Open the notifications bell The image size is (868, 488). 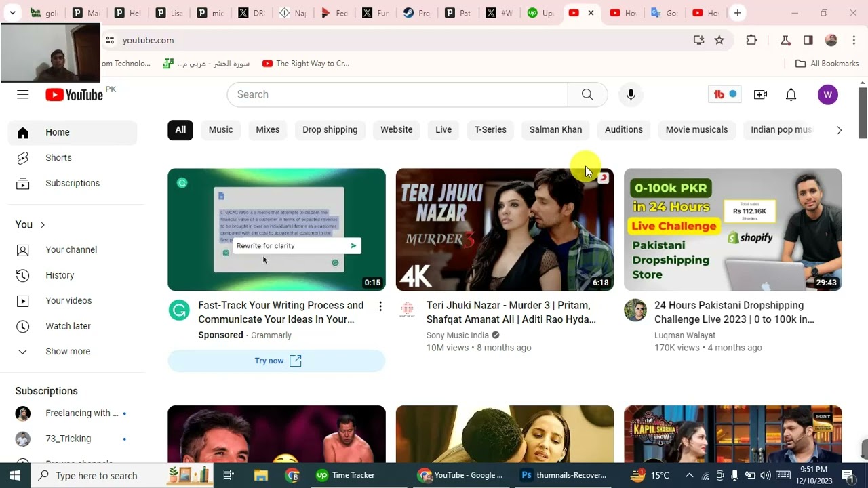pos(791,95)
